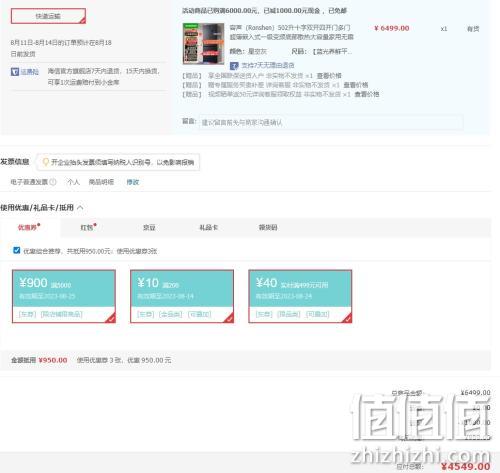Click the lightbulb tip icon in invoice notice

(46, 162)
